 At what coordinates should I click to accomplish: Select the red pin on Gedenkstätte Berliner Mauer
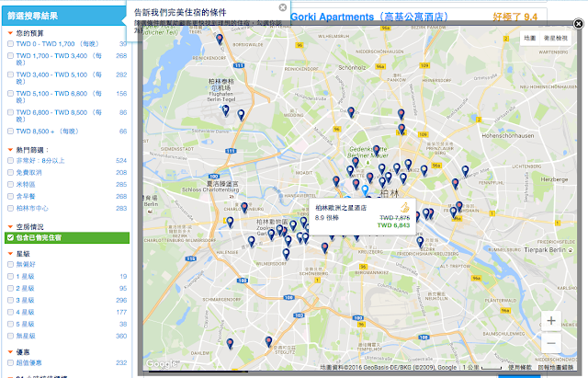376,151
